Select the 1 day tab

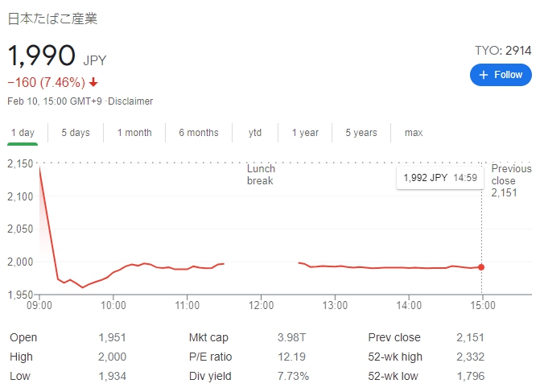pos(23,133)
